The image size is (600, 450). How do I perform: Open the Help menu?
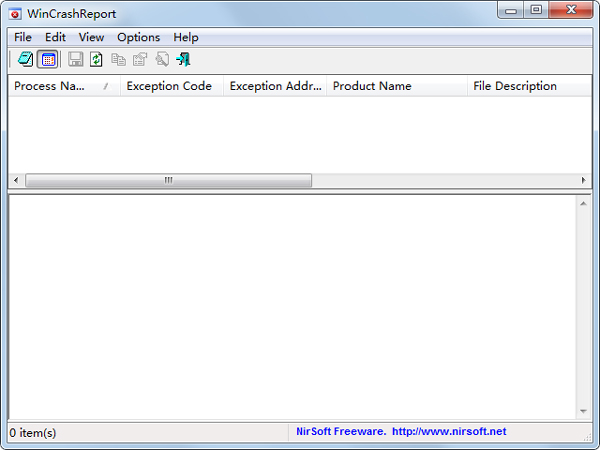tap(186, 37)
